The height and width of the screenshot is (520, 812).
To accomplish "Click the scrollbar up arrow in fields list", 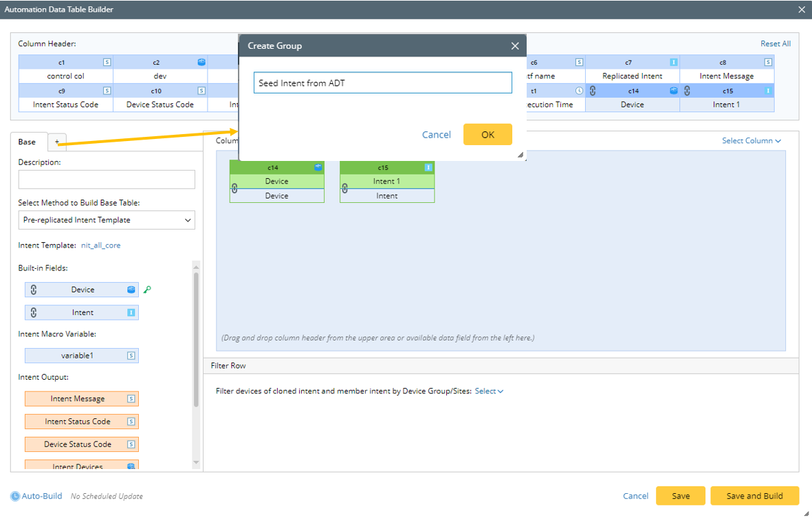I will pos(196,268).
